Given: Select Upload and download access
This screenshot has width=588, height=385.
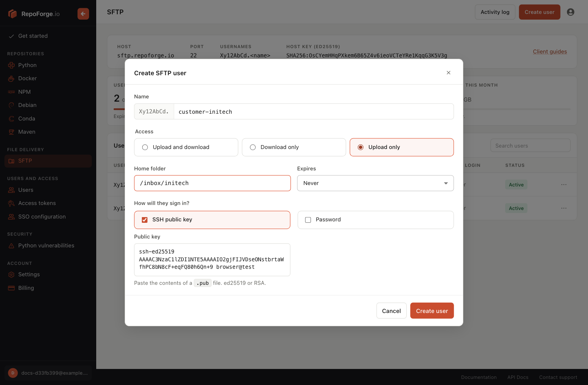Looking at the screenshot, I should coord(186,147).
